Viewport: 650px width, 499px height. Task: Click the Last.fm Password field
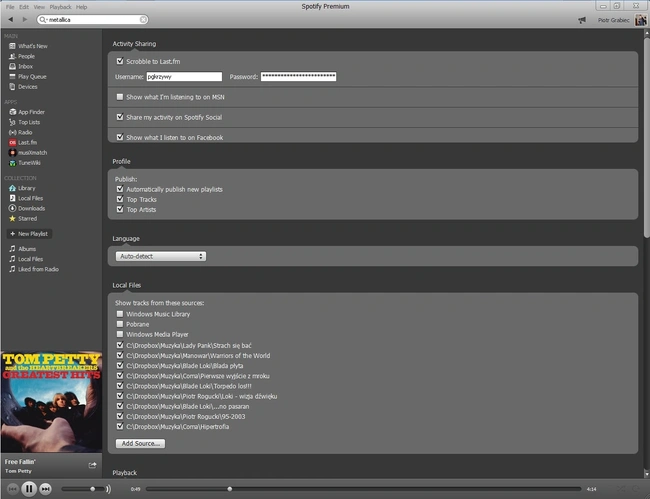coord(298,76)
